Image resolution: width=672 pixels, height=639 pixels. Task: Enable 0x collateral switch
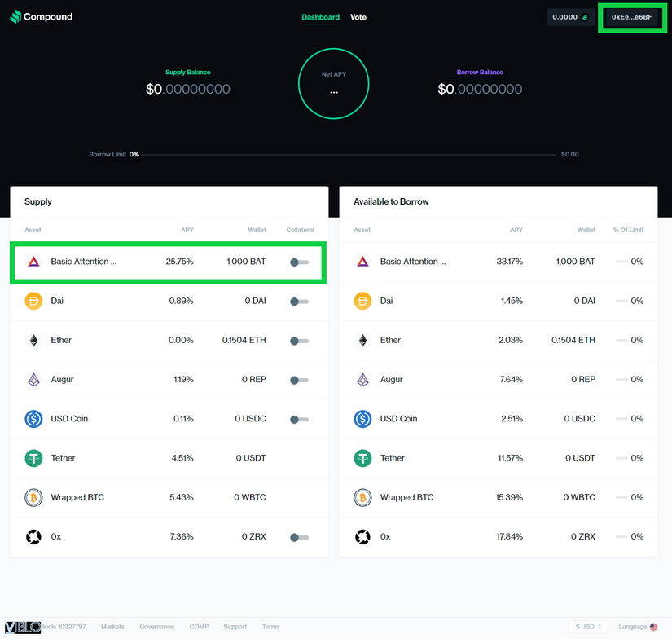click(x=299, y=537)
